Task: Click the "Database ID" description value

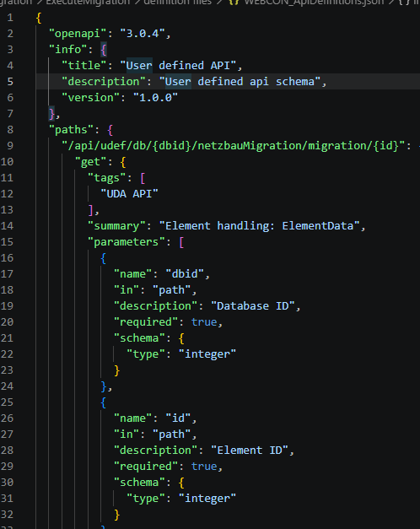Action: pos(253,306)
